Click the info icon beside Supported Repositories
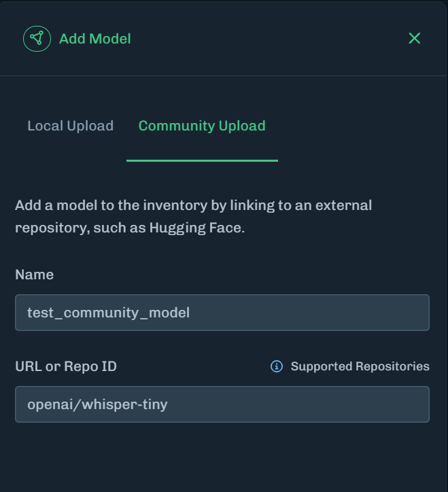Screen dimensions: 448x492 [277, 366]
